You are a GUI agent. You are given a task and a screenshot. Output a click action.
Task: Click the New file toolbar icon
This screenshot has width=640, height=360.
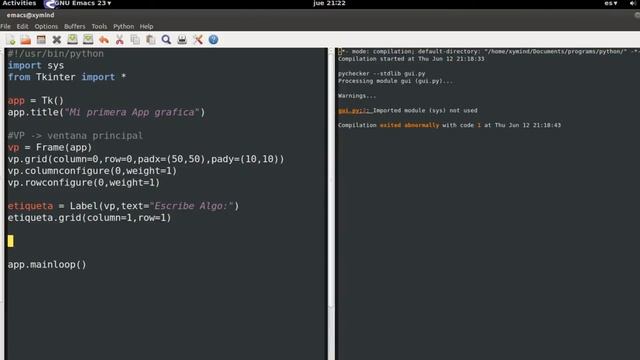pyautogui.click(x=11, y=40)
